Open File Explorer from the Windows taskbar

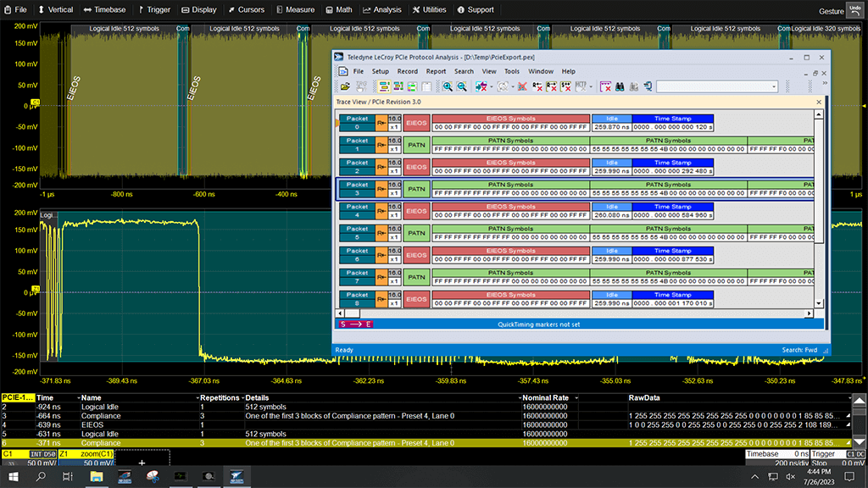tap(97, 477)
